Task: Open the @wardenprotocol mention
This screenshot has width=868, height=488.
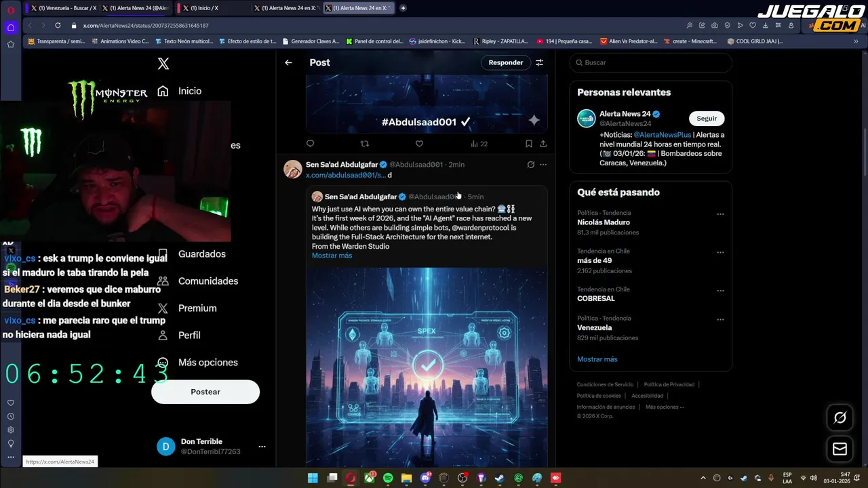Action: (481, 228)
